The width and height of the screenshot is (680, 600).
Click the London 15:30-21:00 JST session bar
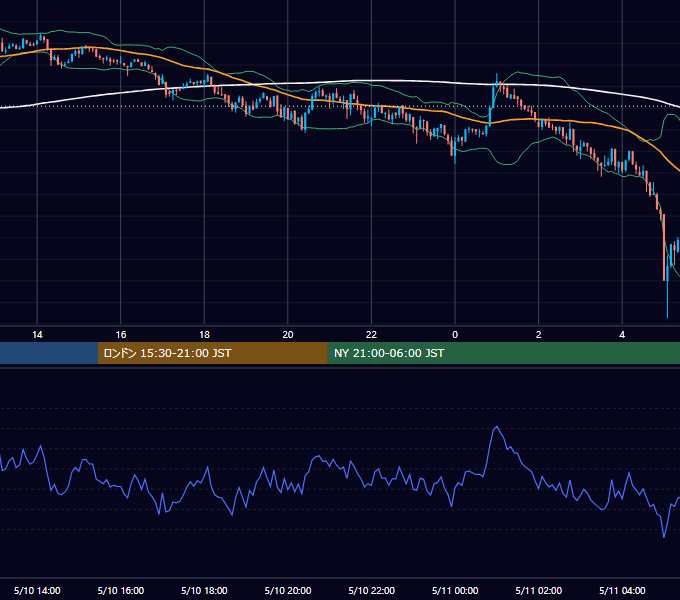click(212, 353)
